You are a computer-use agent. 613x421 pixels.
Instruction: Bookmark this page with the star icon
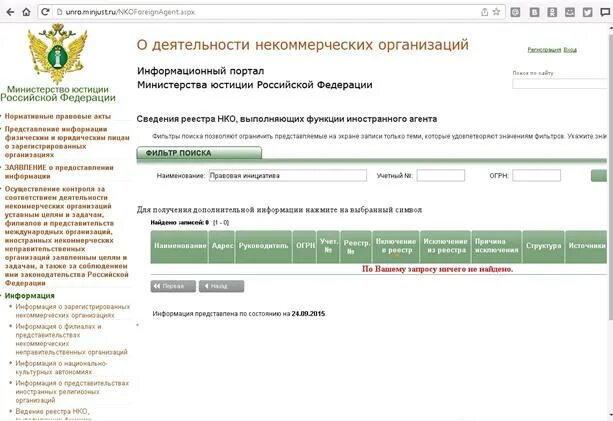point(496,12)
